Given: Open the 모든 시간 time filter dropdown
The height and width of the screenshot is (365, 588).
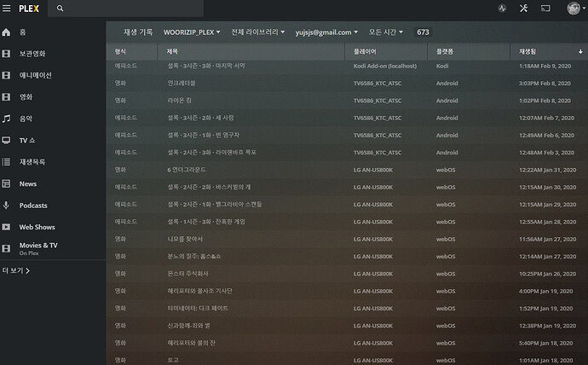Looking at the screenshot, I should [386, 32].
